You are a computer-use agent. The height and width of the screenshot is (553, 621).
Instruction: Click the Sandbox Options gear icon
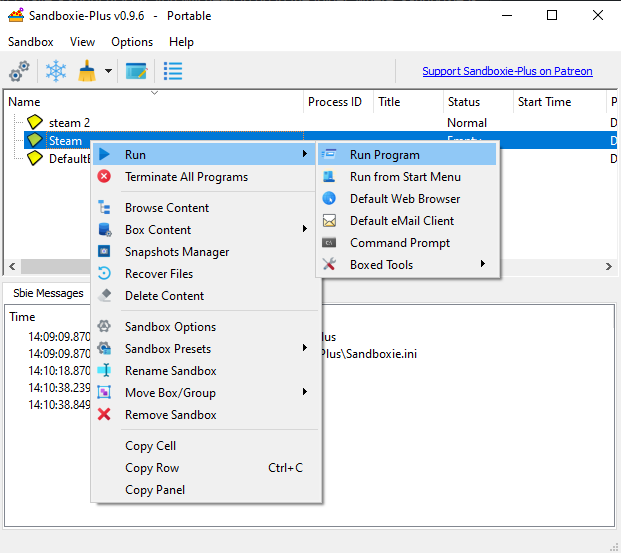point(104,326)
